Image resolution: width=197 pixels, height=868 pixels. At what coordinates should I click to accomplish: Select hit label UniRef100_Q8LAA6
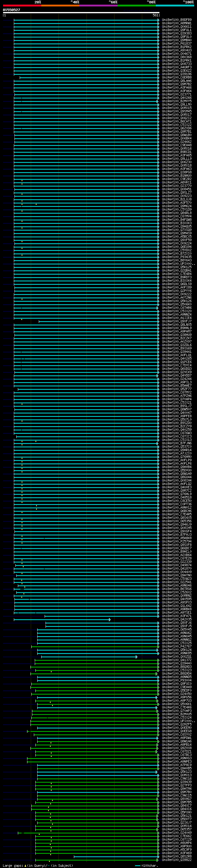pos(176,81)
